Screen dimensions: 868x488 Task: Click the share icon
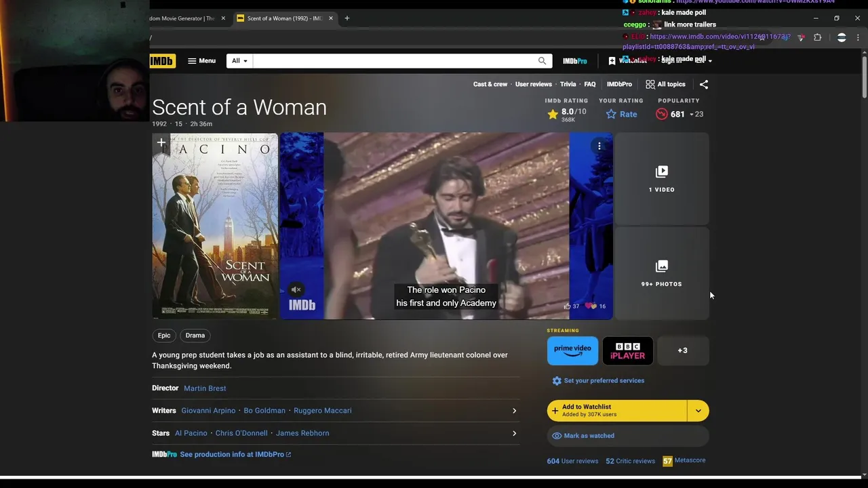point(704,84)
